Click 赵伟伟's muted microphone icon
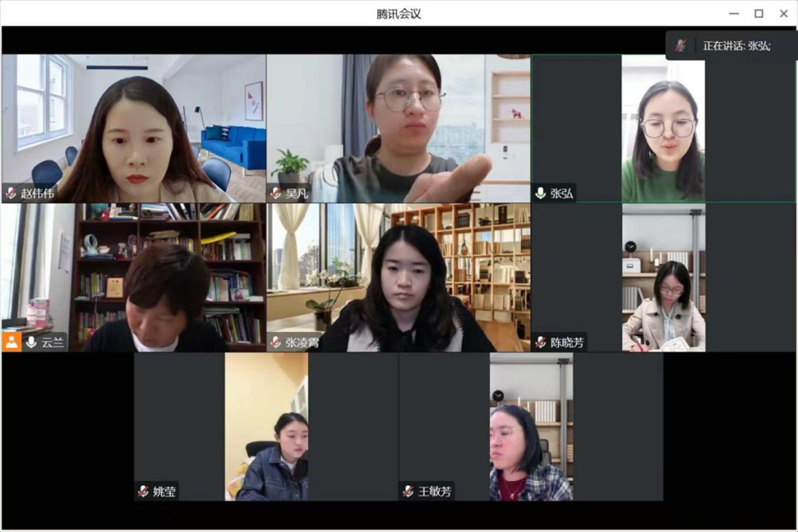Screen dimensions: 798x532 (10, 193)
